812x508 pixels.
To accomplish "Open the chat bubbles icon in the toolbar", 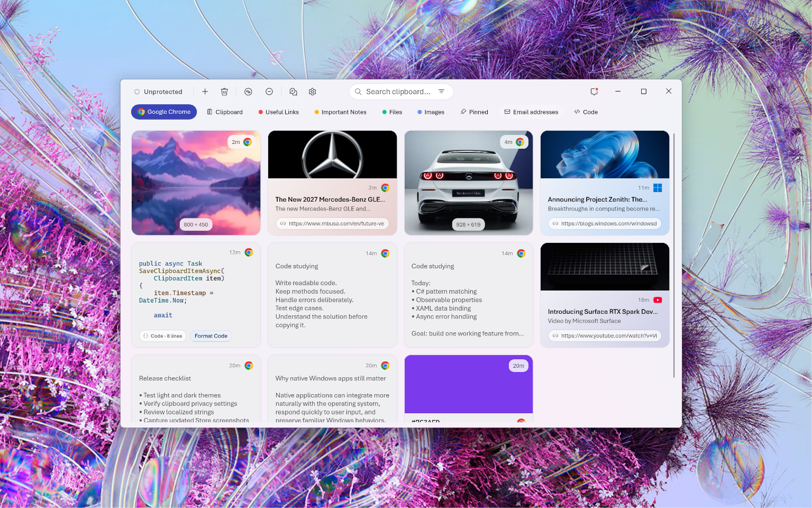I will click(x=293, y=92).
